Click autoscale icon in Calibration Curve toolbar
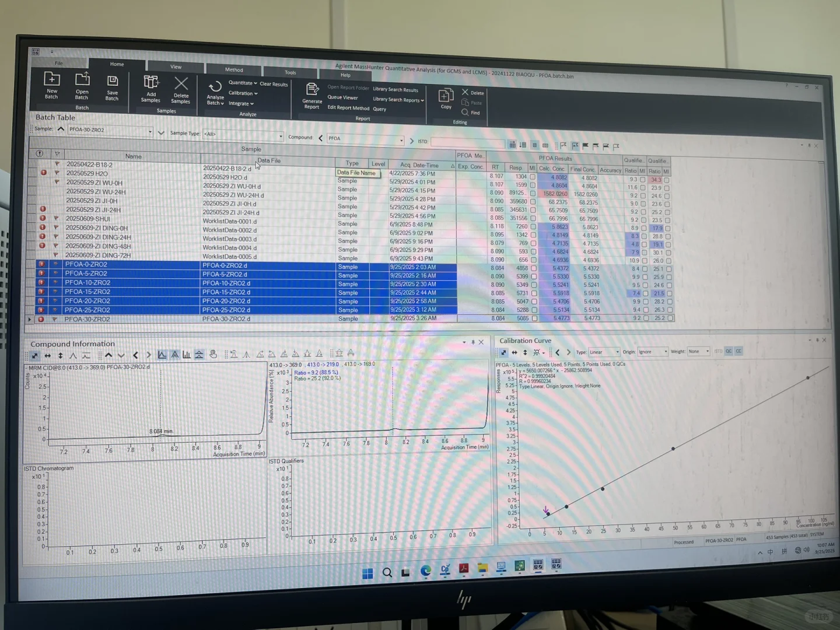This screenshot has width=840, height=630. (503, 352)
